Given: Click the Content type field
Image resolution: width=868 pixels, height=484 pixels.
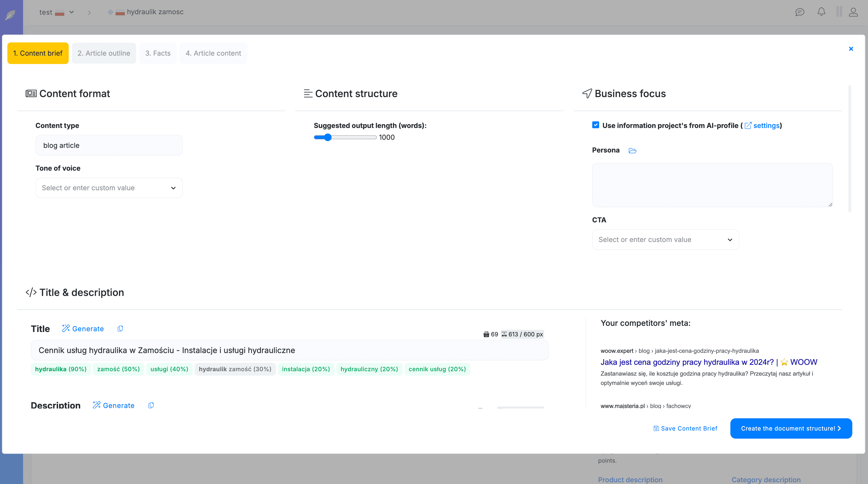Looking at the screenshot, I should point(109,145).
